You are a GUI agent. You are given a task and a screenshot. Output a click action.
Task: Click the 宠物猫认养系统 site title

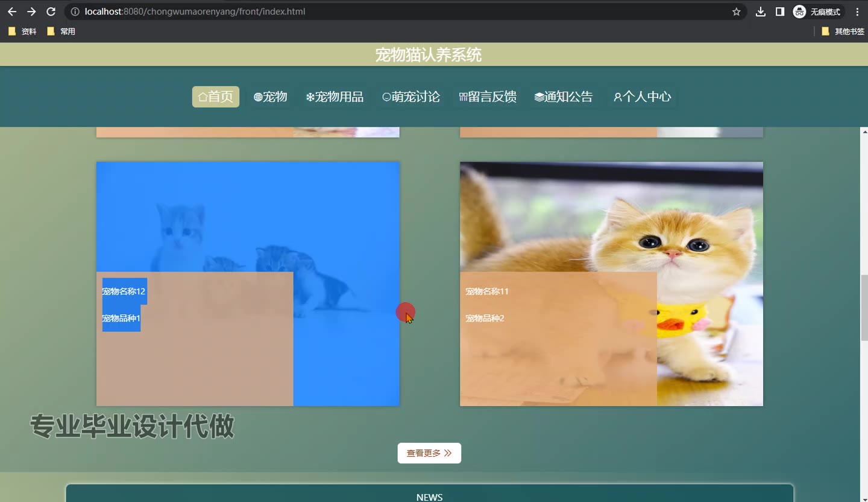point(429,55)
